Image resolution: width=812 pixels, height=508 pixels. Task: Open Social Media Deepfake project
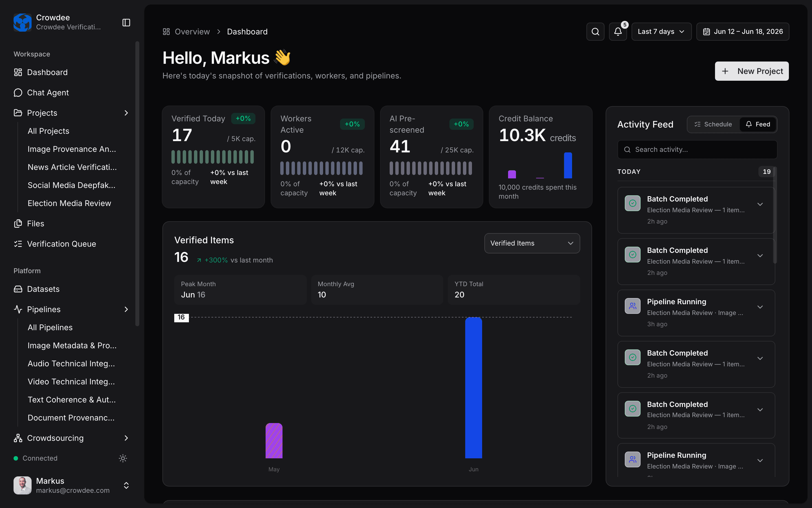(x=71, y=185)
